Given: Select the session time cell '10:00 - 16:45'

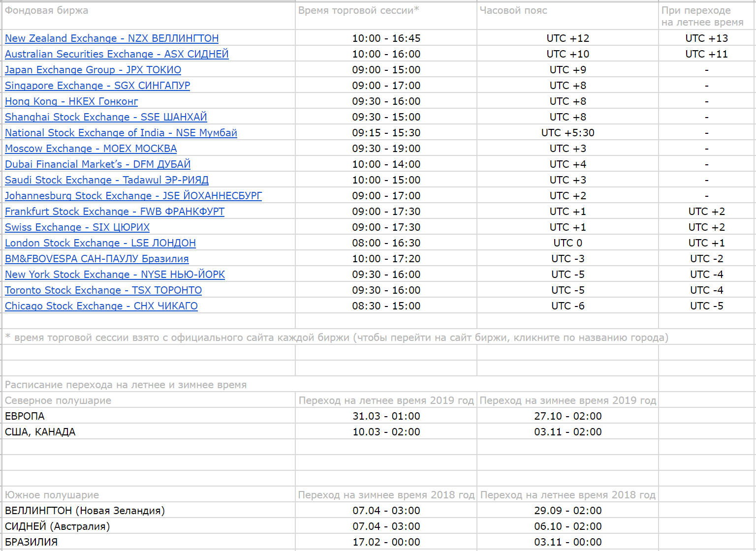Looking at the screenshot, I should click(386, 38).
